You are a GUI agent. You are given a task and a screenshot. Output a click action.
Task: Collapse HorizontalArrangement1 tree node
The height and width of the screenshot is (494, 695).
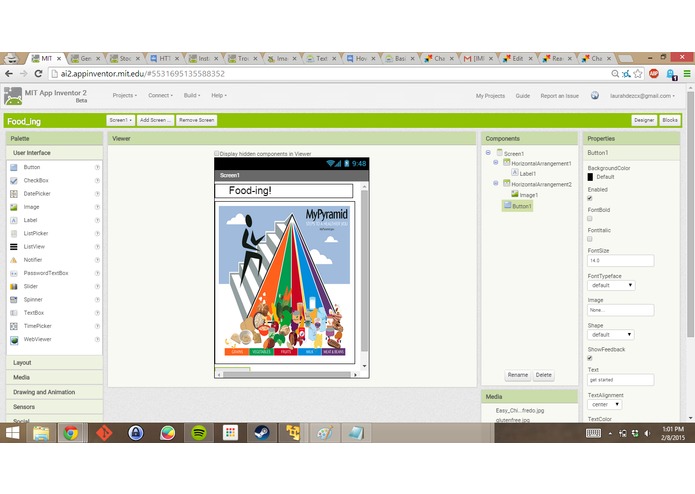pyautogui.click(x=496, y=163)
